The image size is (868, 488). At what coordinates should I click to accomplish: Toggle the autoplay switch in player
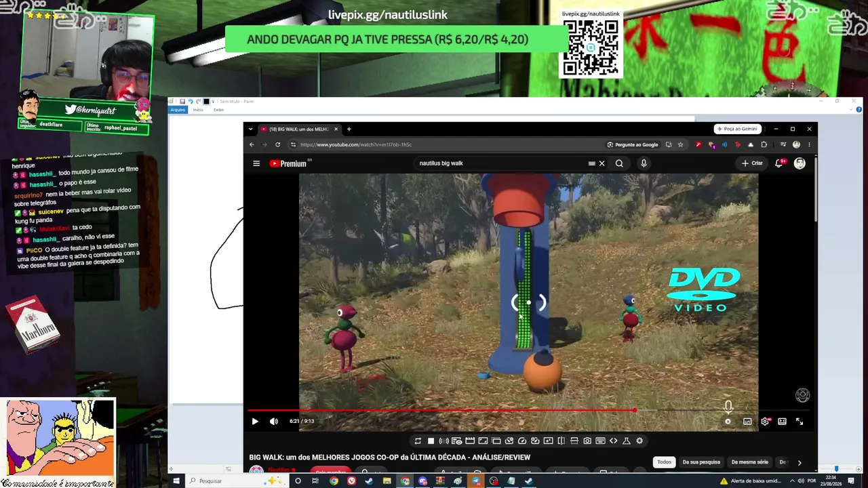tap(728, 422)
